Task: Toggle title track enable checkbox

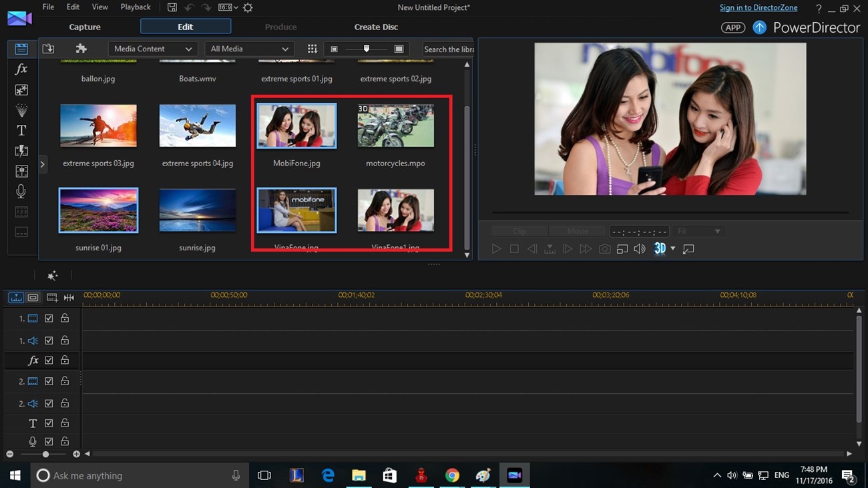Action: (x=49, y=423)
